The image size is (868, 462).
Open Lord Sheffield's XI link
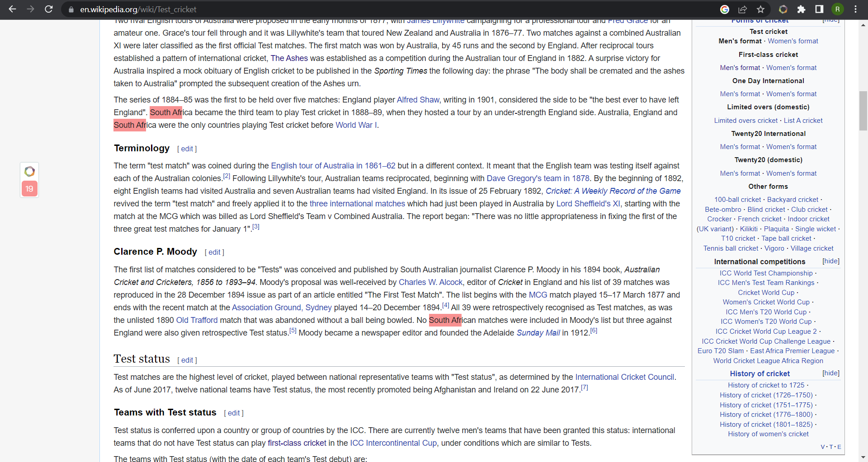pyautogui.click(x=588, y=204)
